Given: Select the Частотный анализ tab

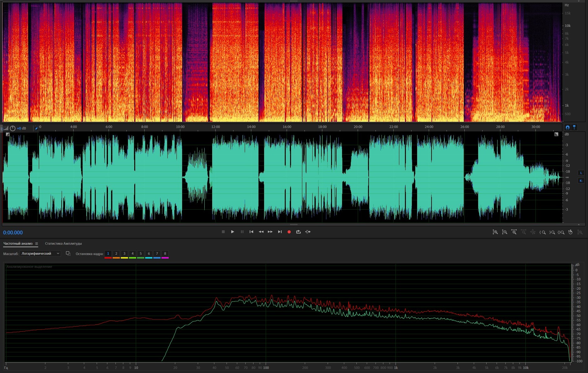Looking at the screenshot, I should [x=18, y=244].
